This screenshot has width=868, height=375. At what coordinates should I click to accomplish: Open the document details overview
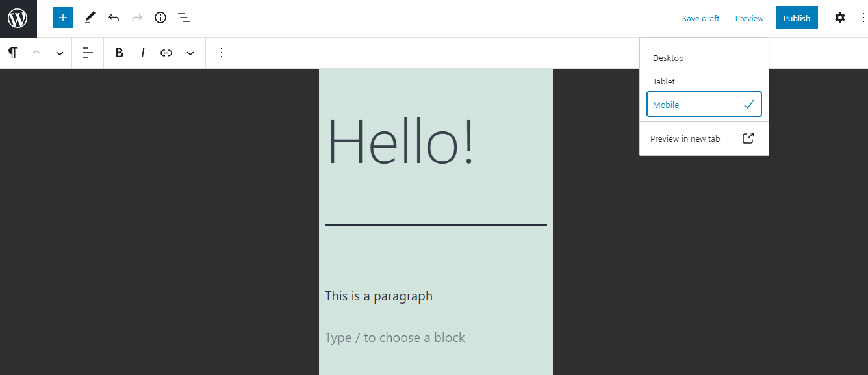coord(160,18)
